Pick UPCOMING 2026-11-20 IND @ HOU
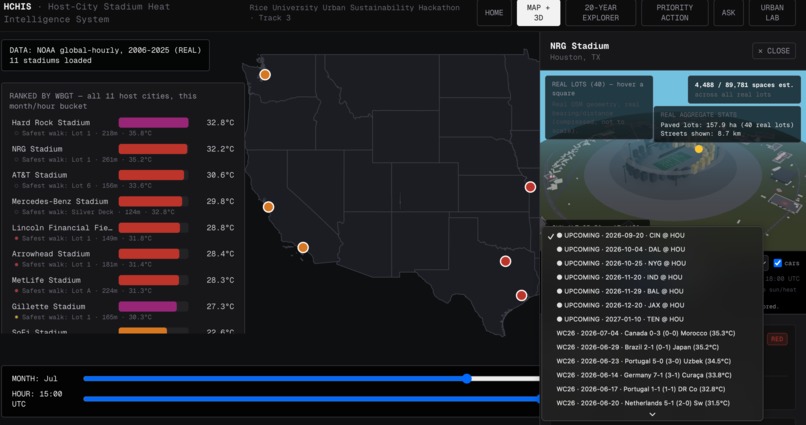Screen dimensions: 806x425 652,277
